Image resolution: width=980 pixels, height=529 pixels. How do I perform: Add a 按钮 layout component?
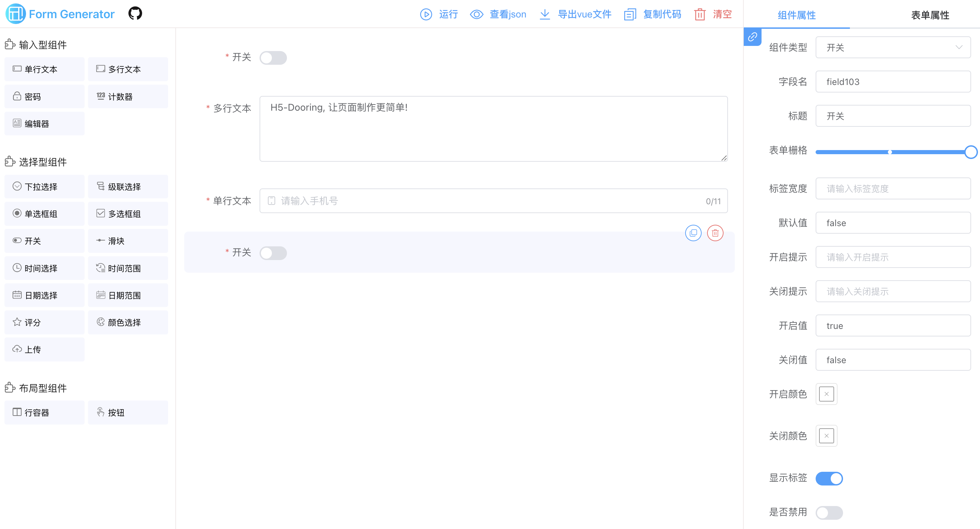128,412
